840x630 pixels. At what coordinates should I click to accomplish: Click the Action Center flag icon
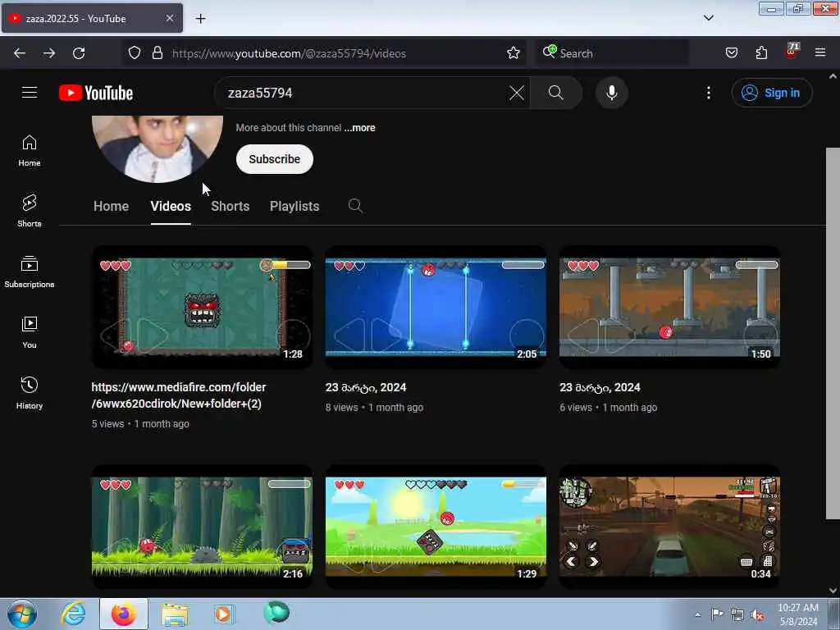point(717,614)
